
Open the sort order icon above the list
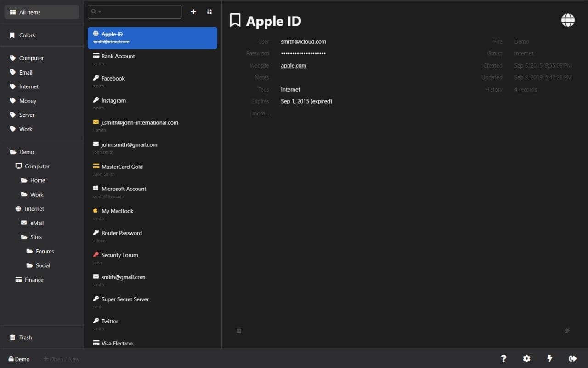point(209,11)
